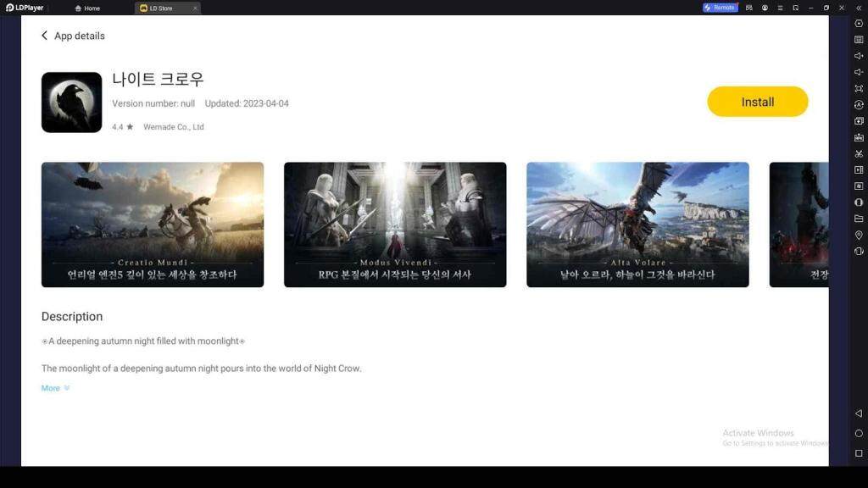Restore down the LDPlayer window

pos(826,8)
